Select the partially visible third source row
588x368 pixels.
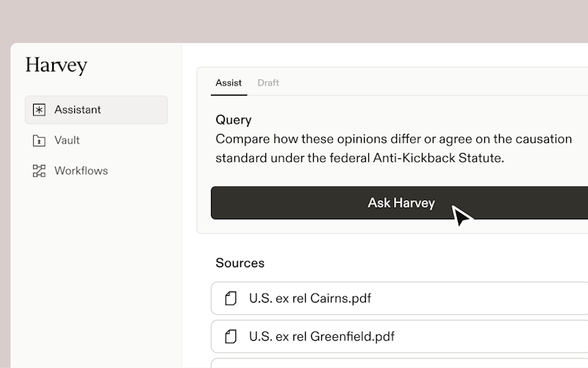pos(397,364)
